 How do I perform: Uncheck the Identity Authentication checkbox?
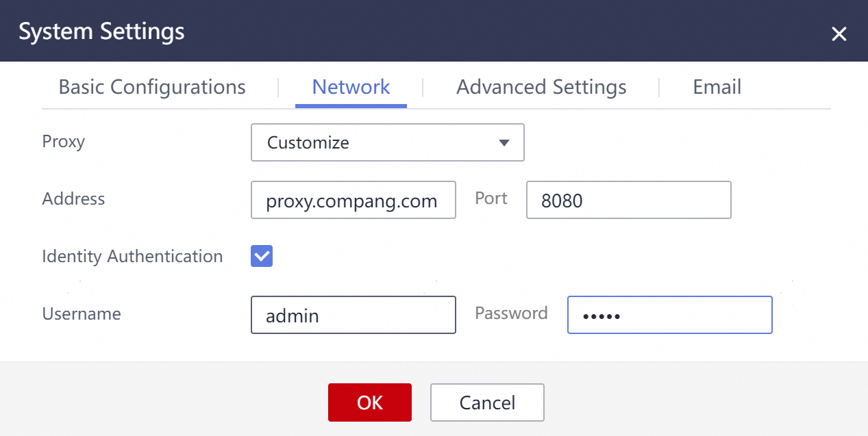pyautogui.click(x=262, y=257)
